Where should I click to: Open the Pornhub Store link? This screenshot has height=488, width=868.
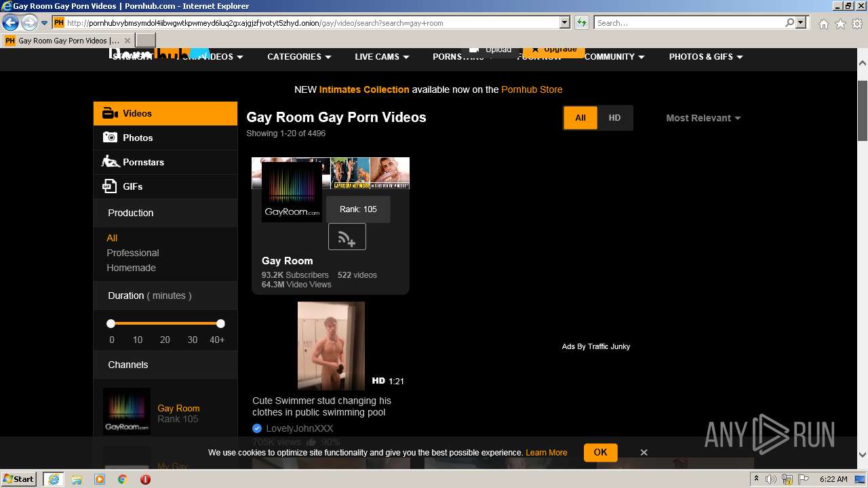532,89
